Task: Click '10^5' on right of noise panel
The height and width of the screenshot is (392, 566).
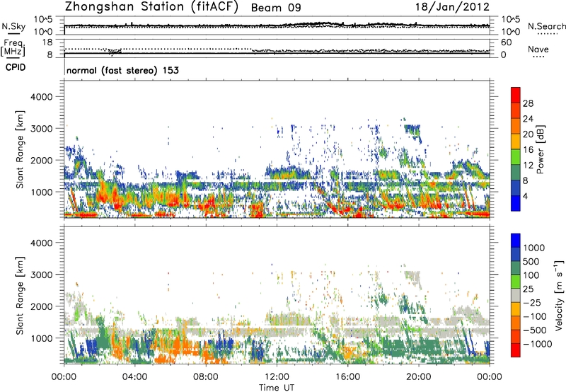Action: pos(511,20)
